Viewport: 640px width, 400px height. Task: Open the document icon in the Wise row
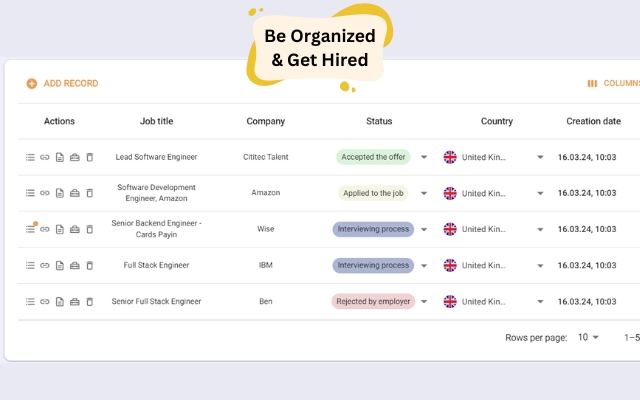click(x=60, y=229)
